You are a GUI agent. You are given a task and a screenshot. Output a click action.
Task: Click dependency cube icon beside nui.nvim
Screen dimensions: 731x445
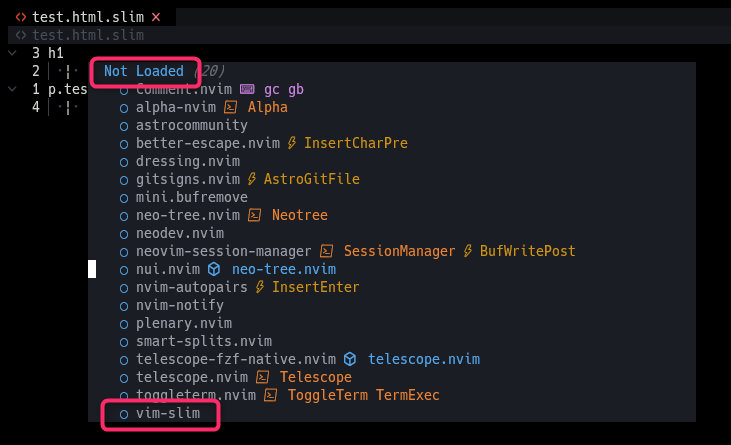pos(214,269)
